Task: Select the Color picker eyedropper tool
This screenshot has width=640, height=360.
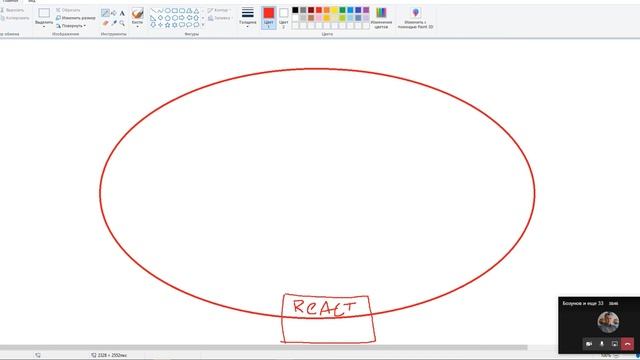Action: pos(114,23)
